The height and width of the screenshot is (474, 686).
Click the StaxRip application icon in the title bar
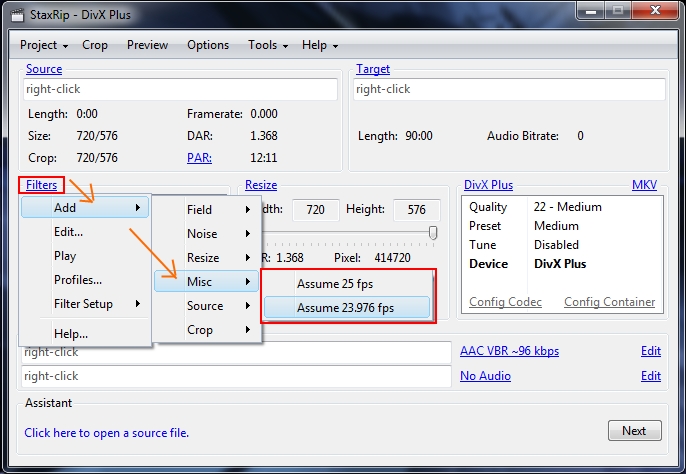coord(17,15)
